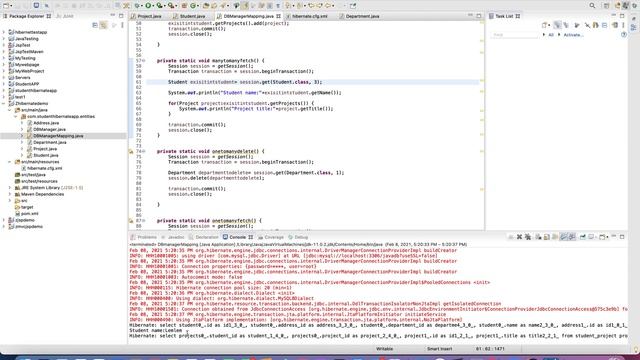The height and width of the screenshot is (360, 640).
Task: Click the Coverage run icon in toolbar
Action: [x=160, y=6]
